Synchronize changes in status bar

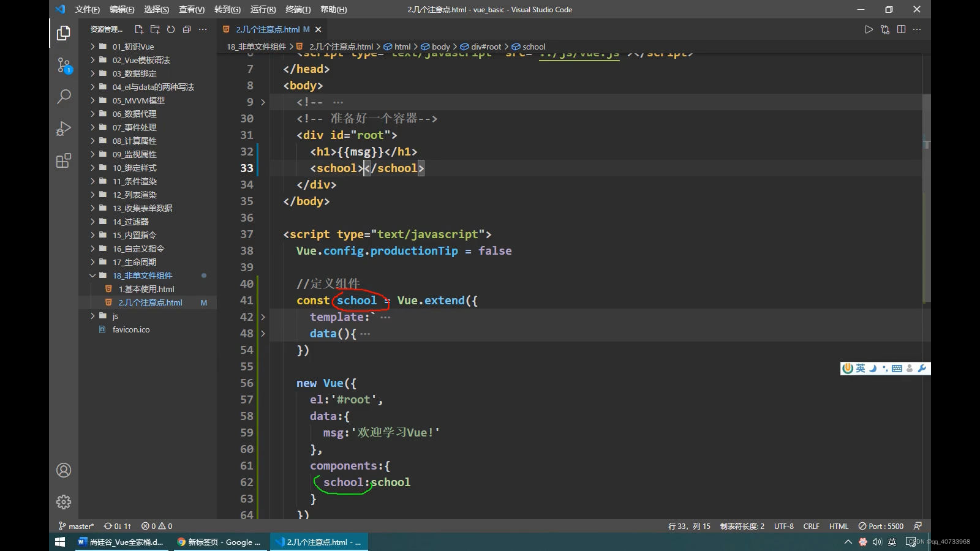coord(118,526)
